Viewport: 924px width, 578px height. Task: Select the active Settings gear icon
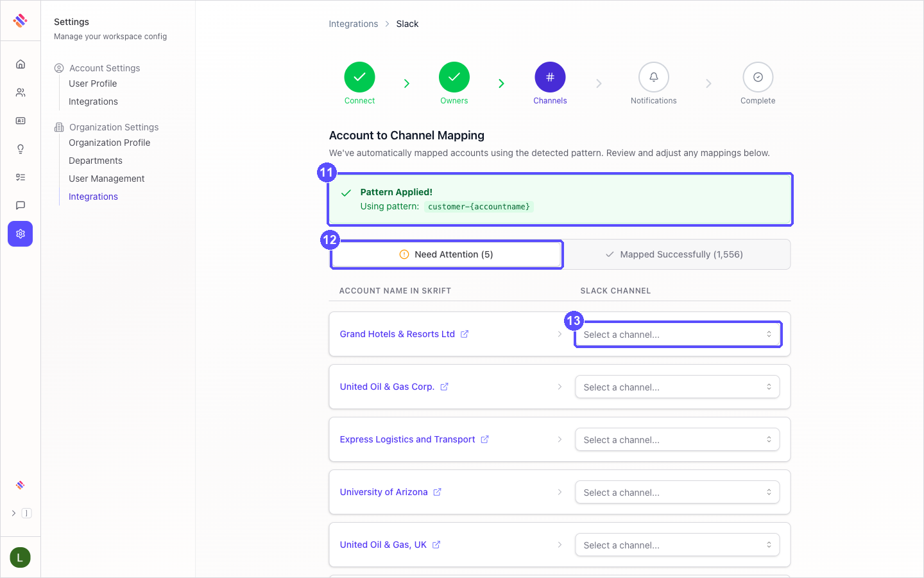point(21,234)
